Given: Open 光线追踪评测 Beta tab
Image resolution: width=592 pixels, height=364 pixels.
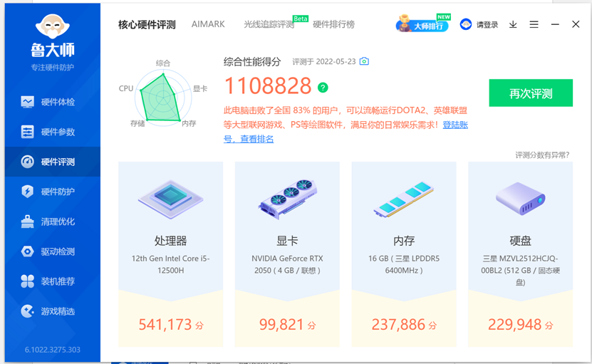Looking at the screenshot, I should point(269,24).
